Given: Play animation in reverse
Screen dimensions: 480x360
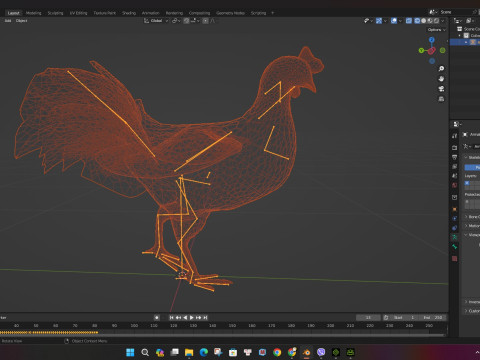Looking at the screenshot, I should click(x=185, y=318).
